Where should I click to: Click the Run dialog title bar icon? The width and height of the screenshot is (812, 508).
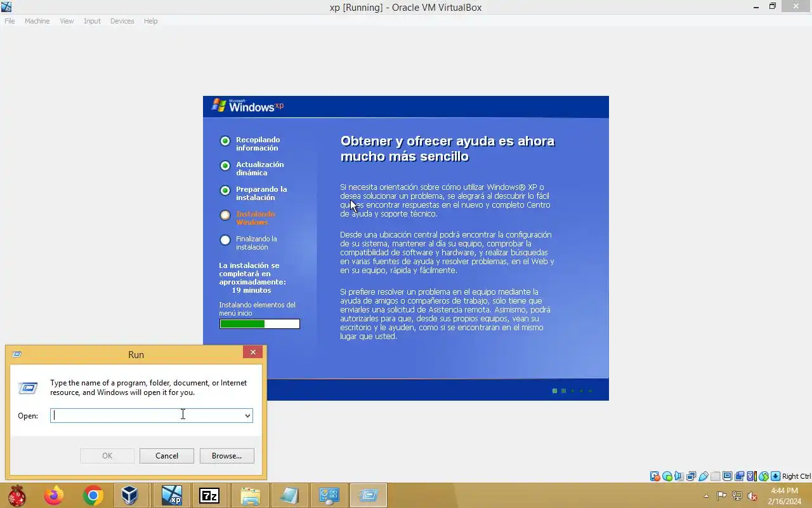pos(17,354)
